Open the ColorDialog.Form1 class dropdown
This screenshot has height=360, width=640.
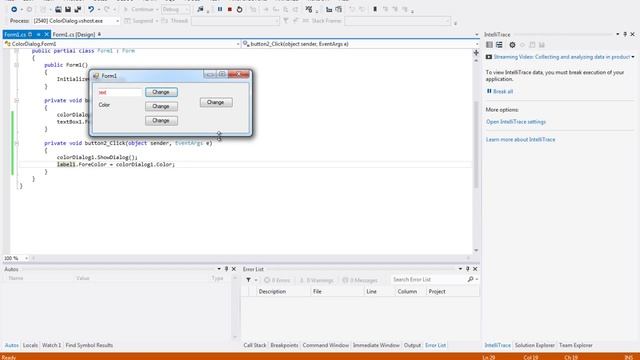click(122, 44)
